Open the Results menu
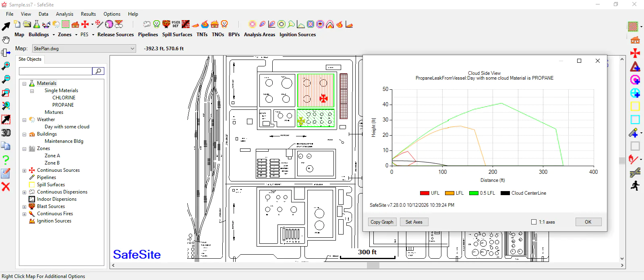644x280 pixels. pyautogui.click(x=88, y=14)
